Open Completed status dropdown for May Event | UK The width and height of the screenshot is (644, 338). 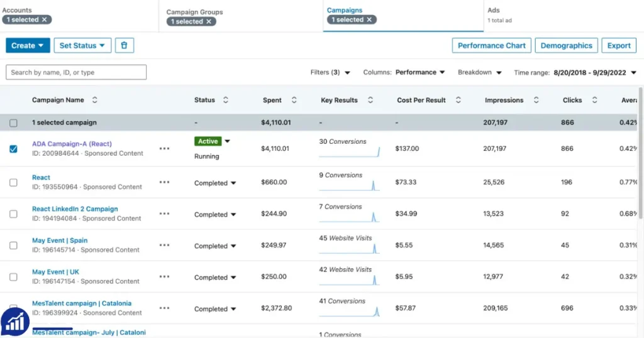coord(215,278)
